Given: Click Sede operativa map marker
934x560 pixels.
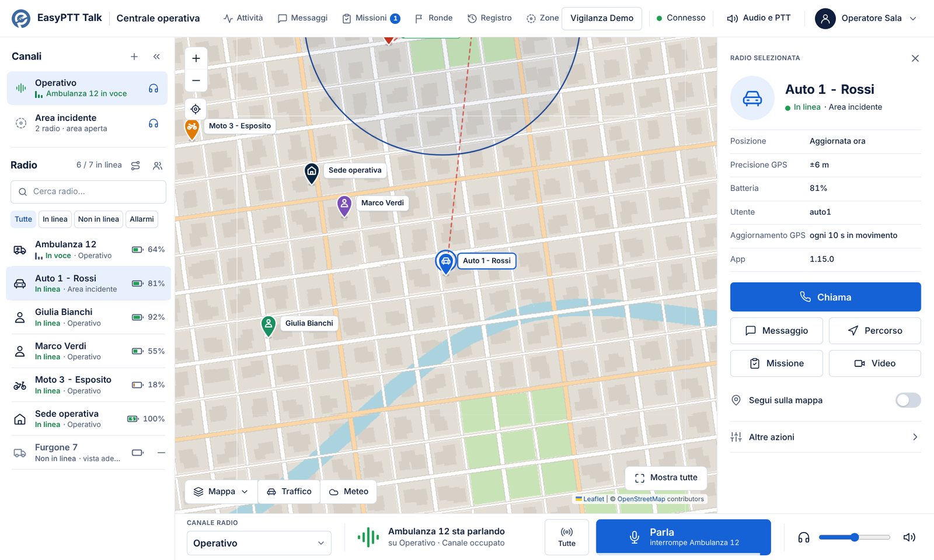Looking at the screenshot, I should (x=312, y=173).
